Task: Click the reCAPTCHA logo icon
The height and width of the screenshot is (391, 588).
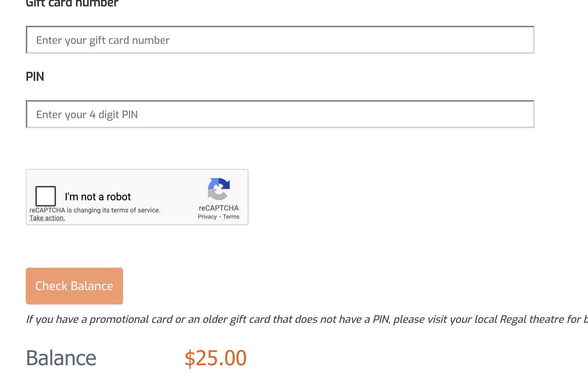Action: point(219,189)
